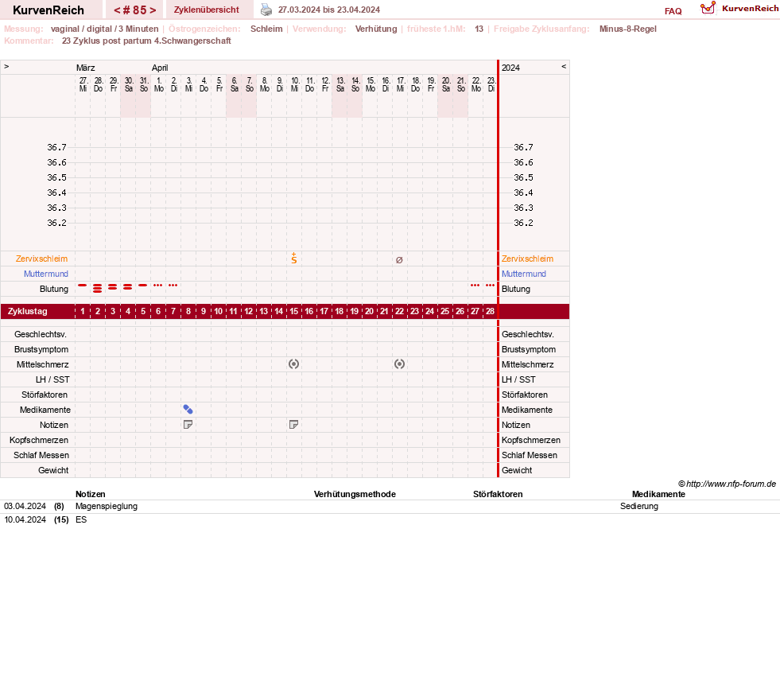
Task: Click the left Geschlechtsv. row label
Action: 41,334
